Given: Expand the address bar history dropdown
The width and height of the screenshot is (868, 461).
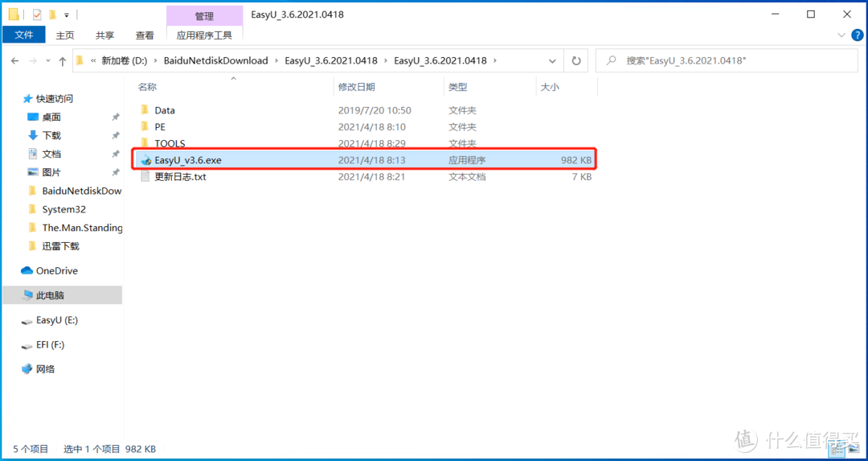Looking at the screenshot, I should click(x=552, y=60).
